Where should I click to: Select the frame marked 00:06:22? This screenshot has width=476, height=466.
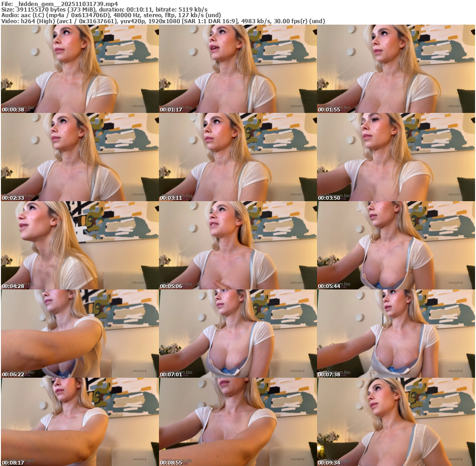(x=79, y=334)
